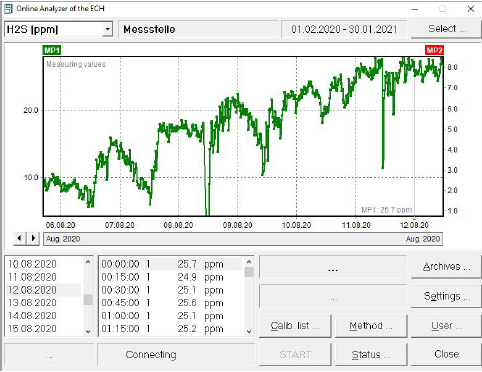The height and width of the screenshot is (372, 482).
Task: Click the red MP2 marker label
Action: click(434, 50)
